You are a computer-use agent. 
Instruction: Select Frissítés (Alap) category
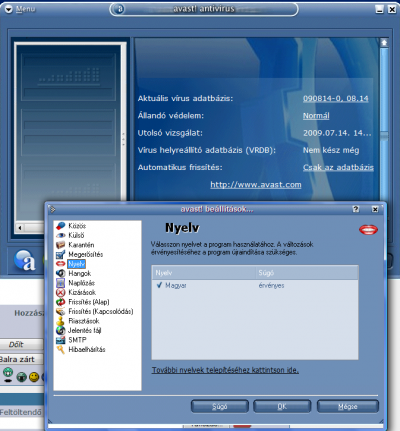point(89,302)
